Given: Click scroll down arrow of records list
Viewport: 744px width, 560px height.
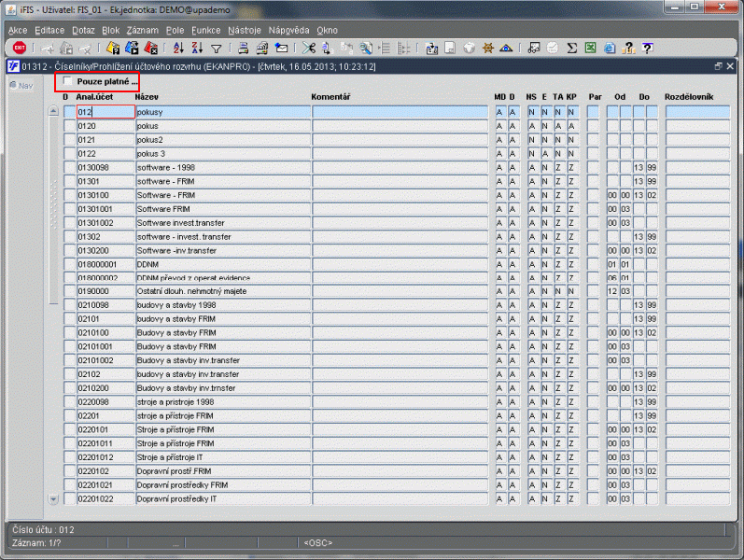Looking at the screenshot, I should coord(53,499).
